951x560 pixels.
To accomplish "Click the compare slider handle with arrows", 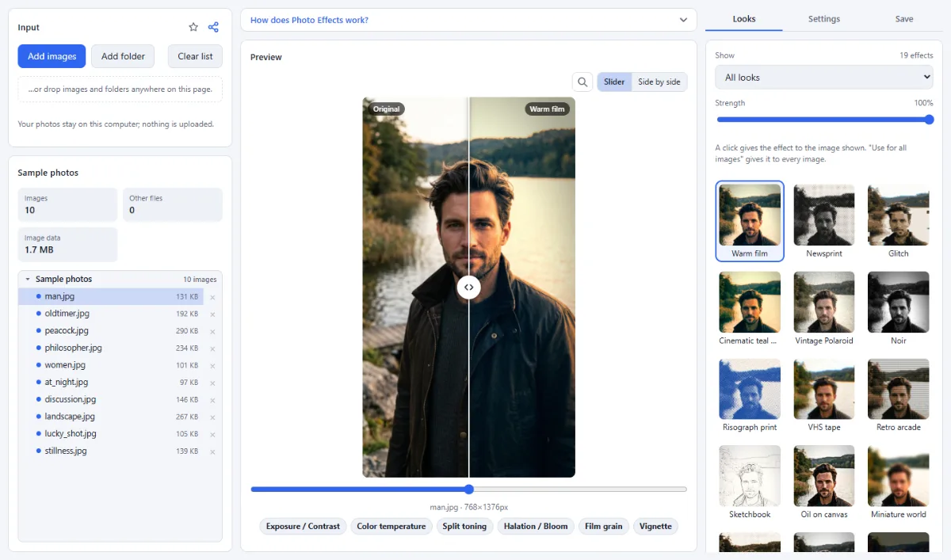I will coord(469,288).
